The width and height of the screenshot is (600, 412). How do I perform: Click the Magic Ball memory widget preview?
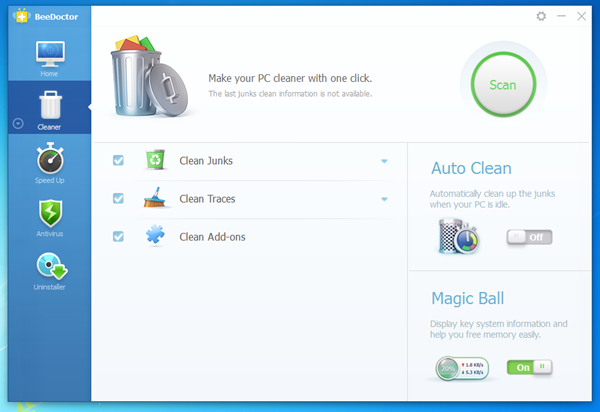(462, 368)
